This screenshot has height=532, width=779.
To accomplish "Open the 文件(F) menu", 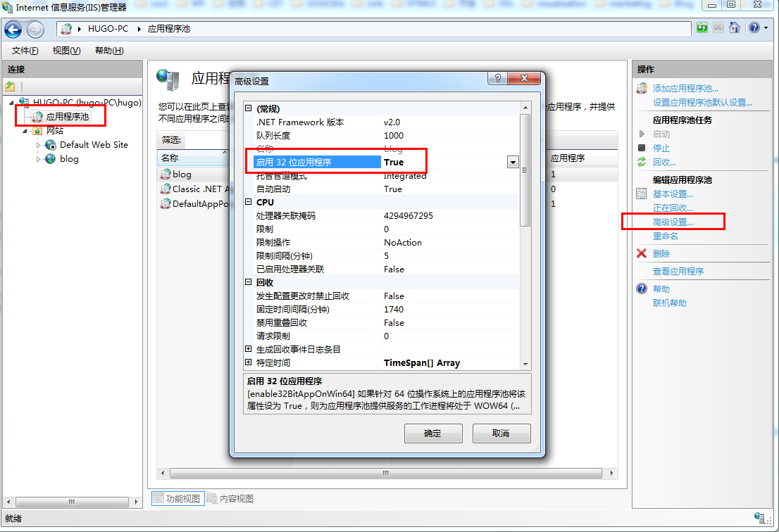I will click(x=25, y=51).
